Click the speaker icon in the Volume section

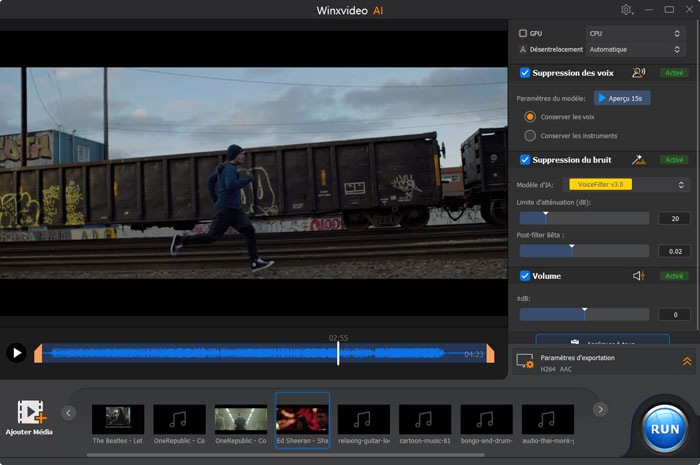pos(639,276)
